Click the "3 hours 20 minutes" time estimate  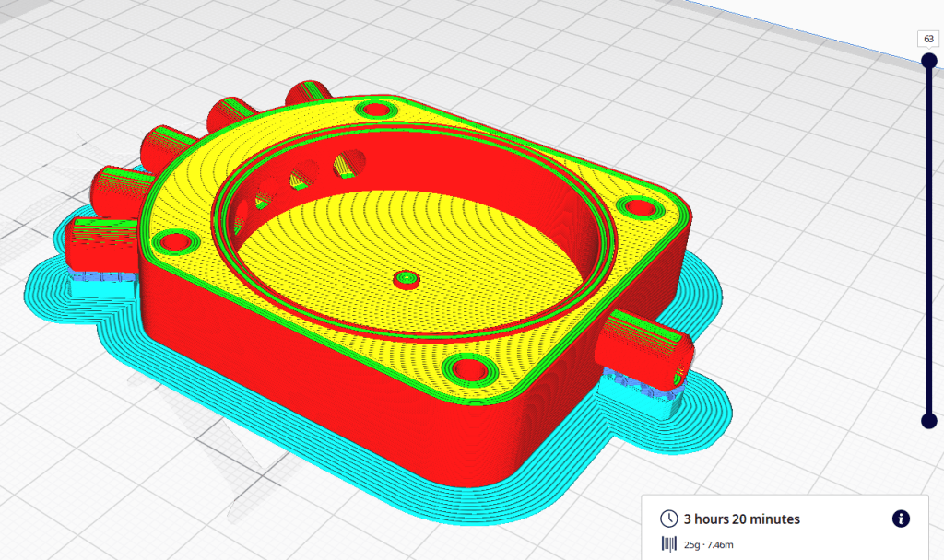741,519
